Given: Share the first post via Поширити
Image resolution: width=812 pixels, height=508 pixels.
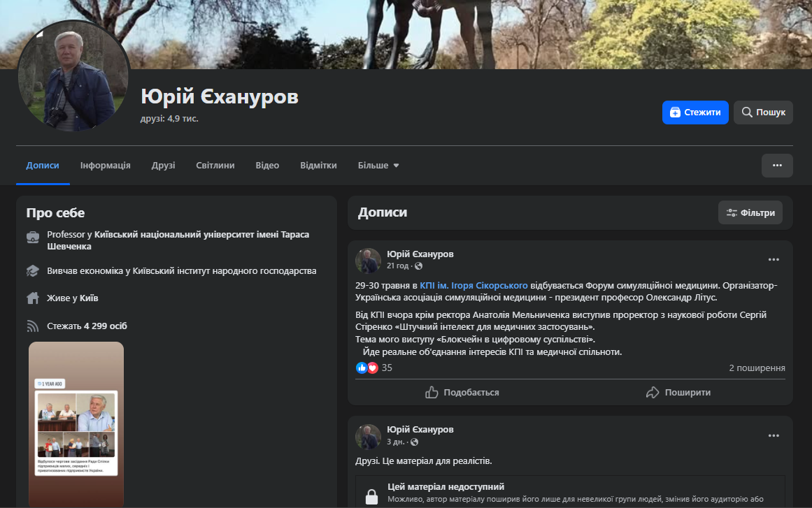Looking at the screenshot, I should [678, 392].
